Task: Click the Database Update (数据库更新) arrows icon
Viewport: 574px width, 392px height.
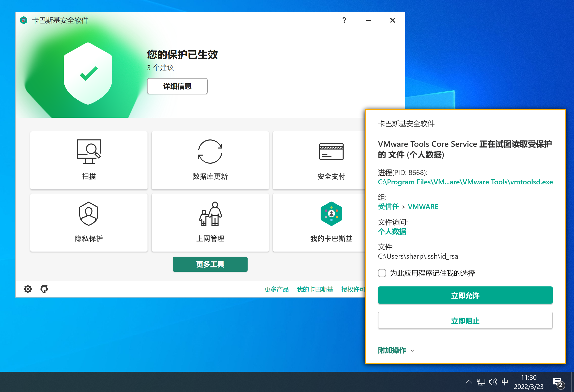Action: click(210, 151)
